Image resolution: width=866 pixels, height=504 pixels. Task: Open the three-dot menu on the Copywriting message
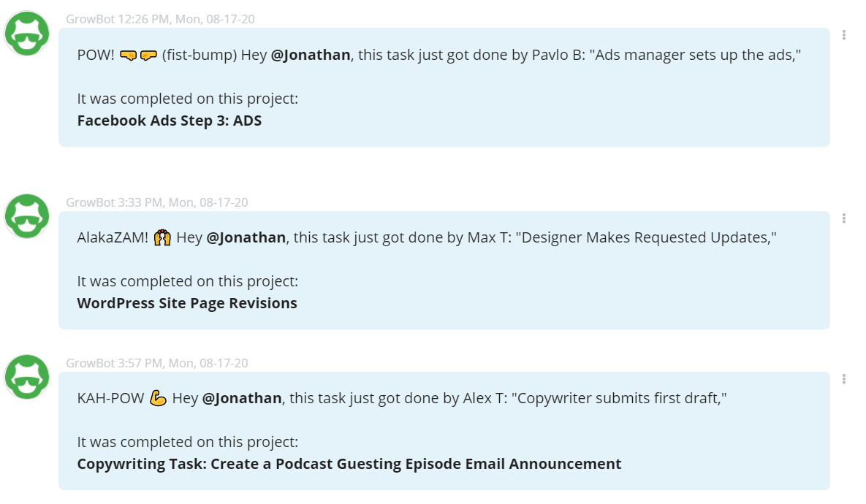coord(844,378)
